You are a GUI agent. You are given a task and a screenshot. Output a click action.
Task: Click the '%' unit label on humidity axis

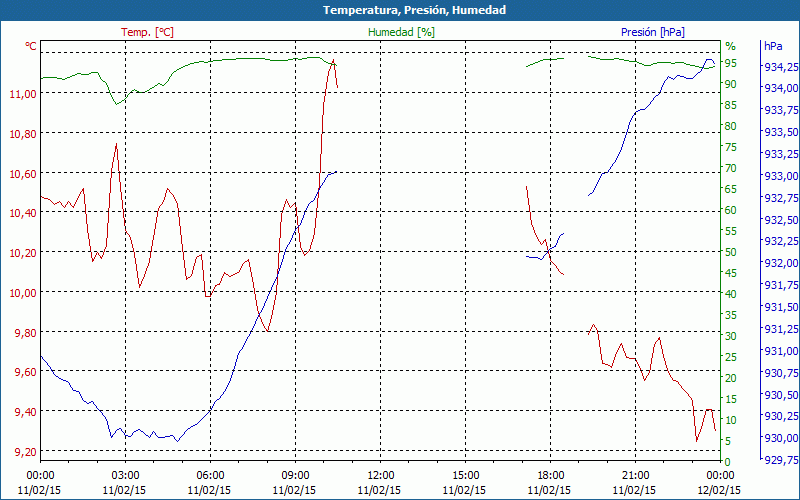coord(731,46)
